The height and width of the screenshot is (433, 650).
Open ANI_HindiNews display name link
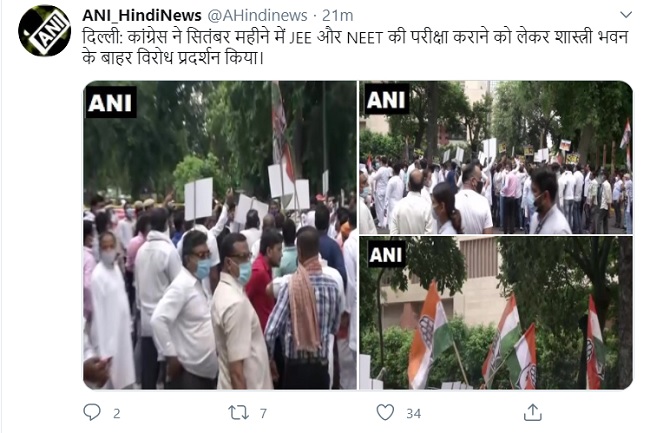pyautogui.click(x=142, y=15)
